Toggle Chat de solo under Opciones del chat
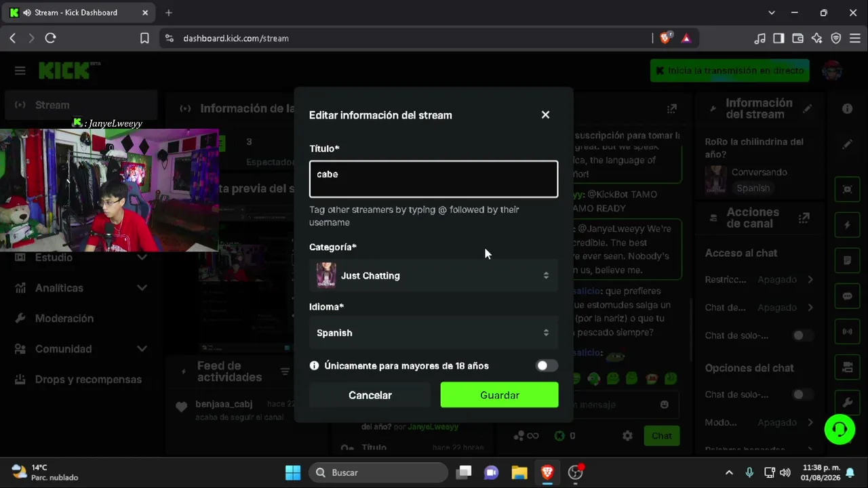This screenshot has height=488, width=868. 803,394
